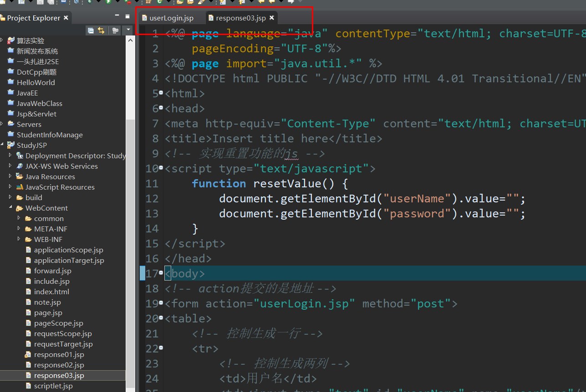This screenshot has width=586, height=392.
Task: Click the Collapse All icon in Project Explorer
Action: coord(91,30)
